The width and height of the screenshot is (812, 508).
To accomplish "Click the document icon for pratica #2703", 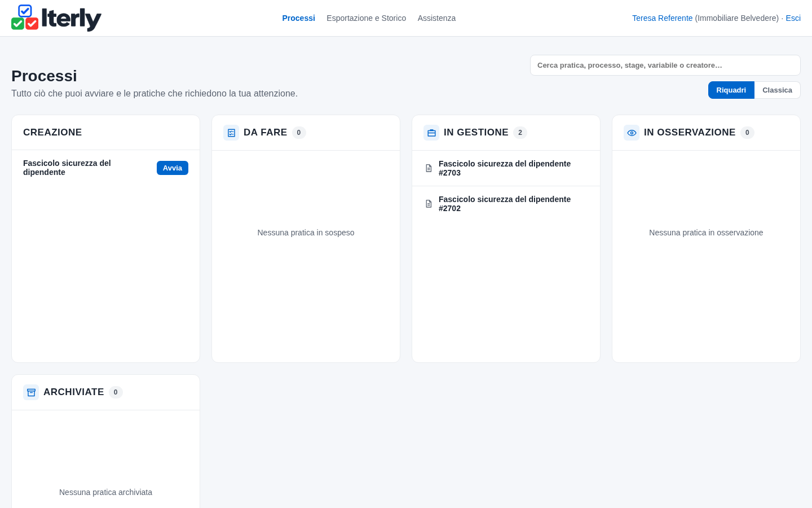I will [429, 168].
